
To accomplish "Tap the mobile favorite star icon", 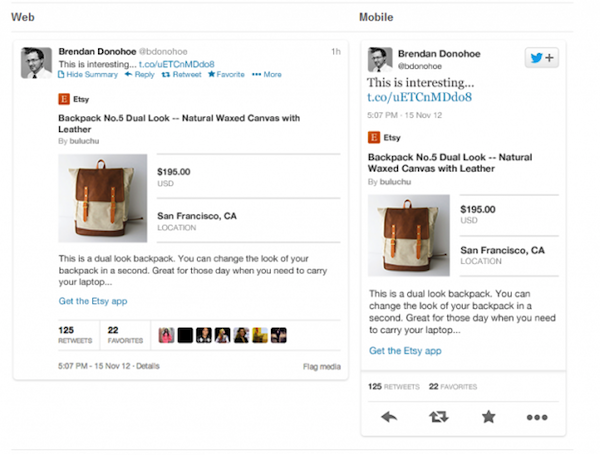I will click(488, 416).
